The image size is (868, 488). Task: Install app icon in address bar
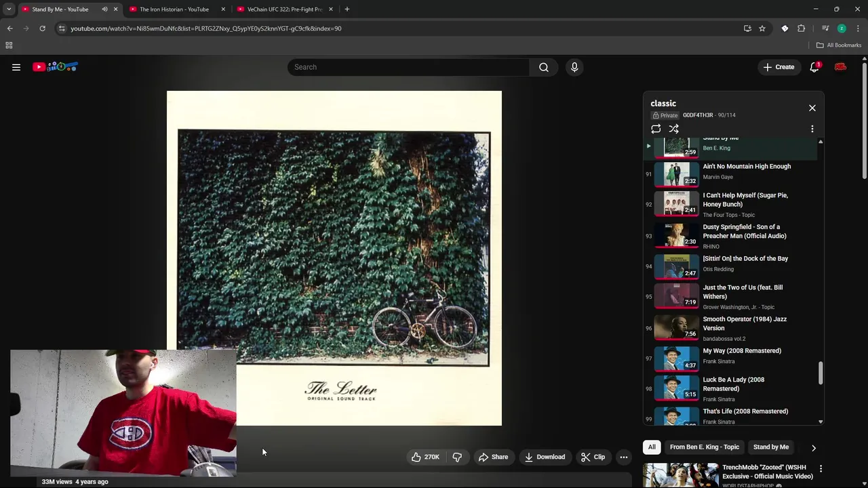click(x=747, y=28)
